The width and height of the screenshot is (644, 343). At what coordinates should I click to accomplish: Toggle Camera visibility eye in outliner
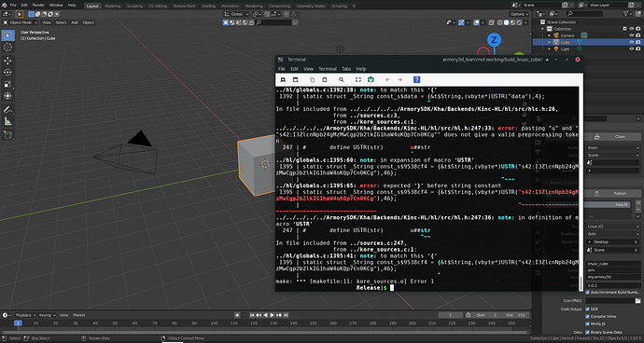tap(632, 35)
